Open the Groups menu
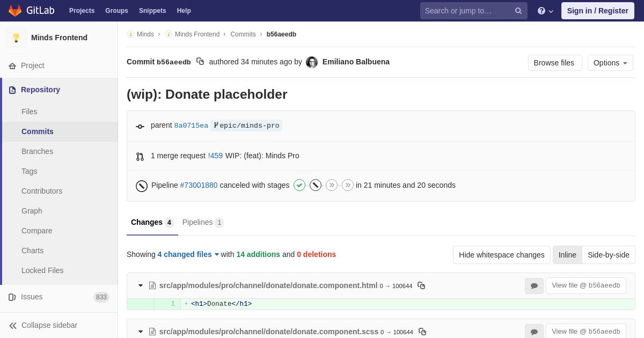Screen dimensions: 644x338 [116, 11]
